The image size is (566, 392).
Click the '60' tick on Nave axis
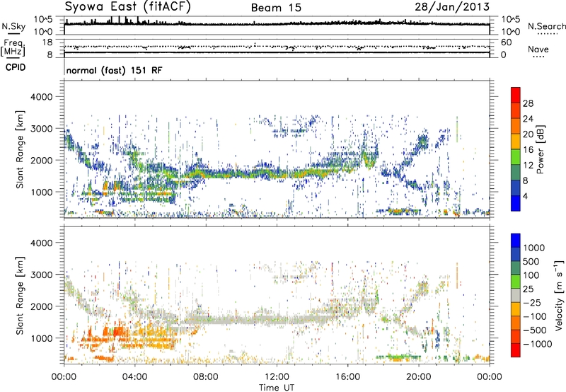(x=506, y=42)
